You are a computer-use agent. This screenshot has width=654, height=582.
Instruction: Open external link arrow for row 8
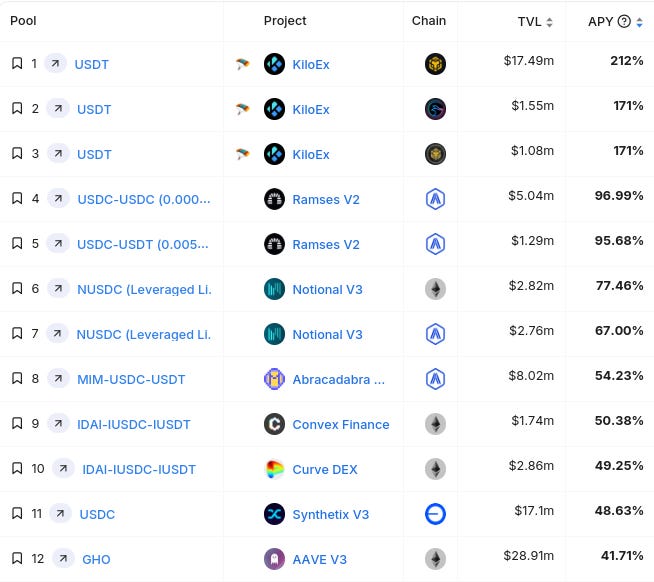pos(58,378)
